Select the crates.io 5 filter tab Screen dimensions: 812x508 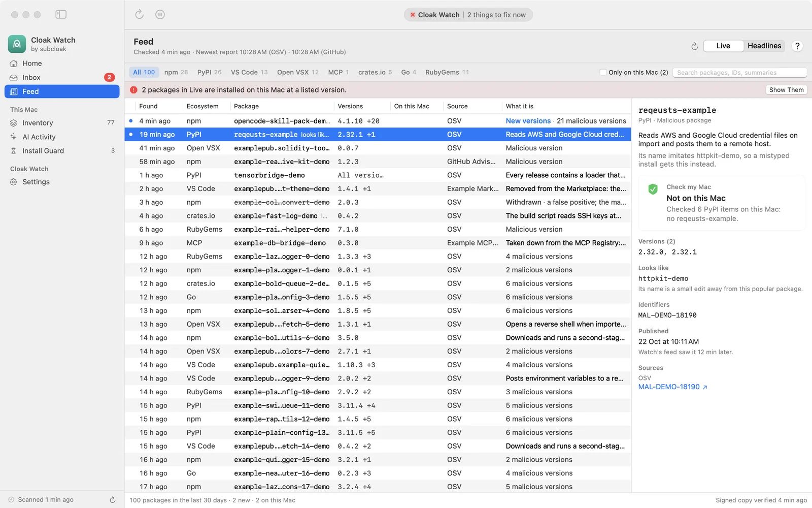[x=375, y=73]
